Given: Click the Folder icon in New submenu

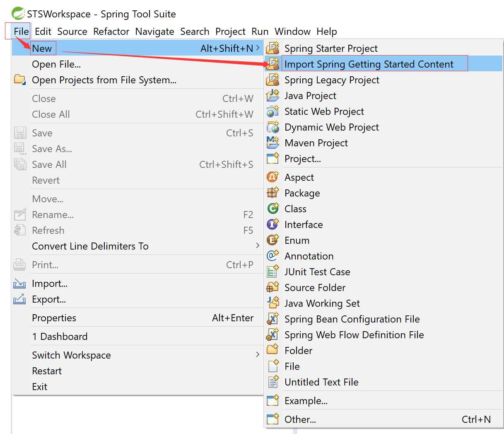Looking at the screenshot, I should pyautogui.click(x=272, y=350).
